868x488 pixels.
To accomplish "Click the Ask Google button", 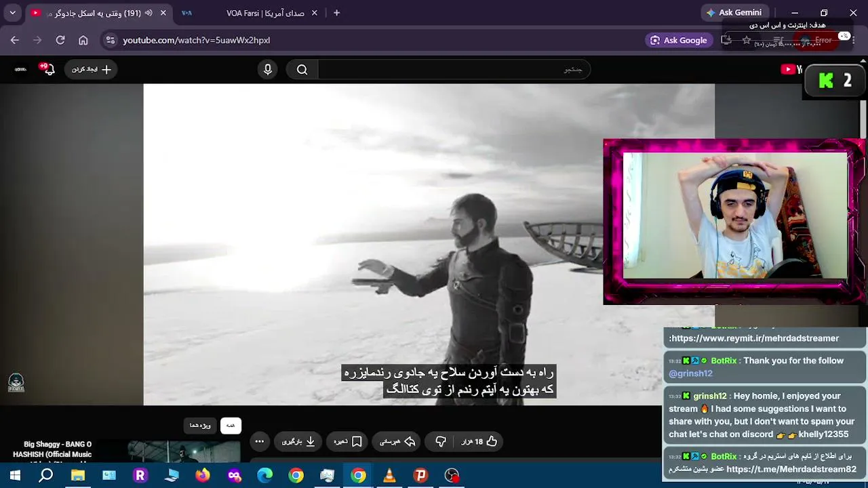I will point(678,40).
